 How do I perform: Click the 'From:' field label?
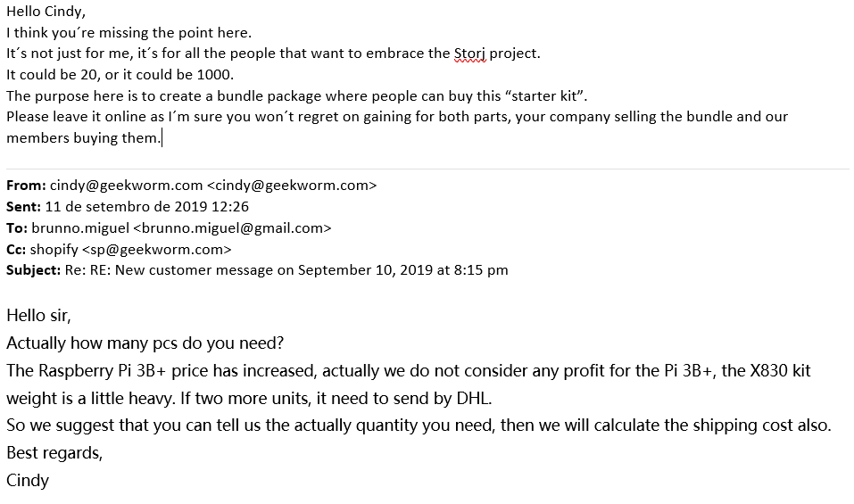pyautogui.click(x=26, y=185)
